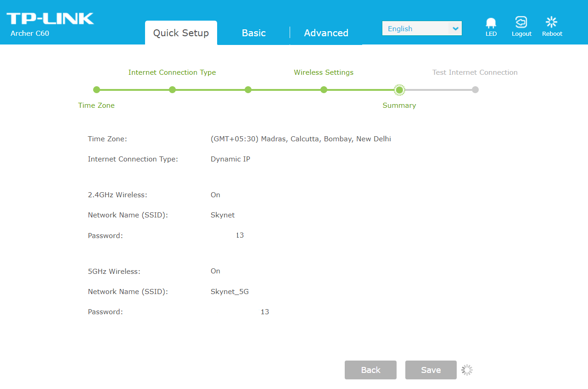Click the "On" value beside 5GHz Wireless
The height and width of the screenshot is (389, 588).
tap(215, 271)
